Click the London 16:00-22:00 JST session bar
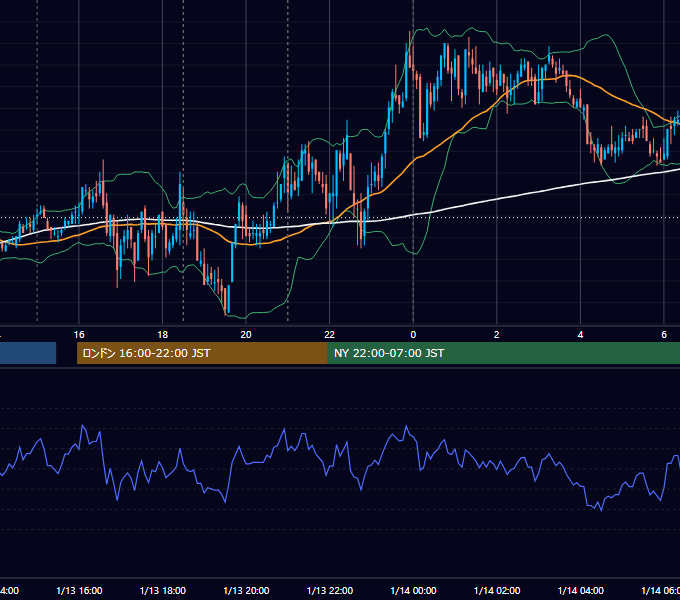Image resolution: width=680 pixels, height=600 pixels. click(202, 353)
